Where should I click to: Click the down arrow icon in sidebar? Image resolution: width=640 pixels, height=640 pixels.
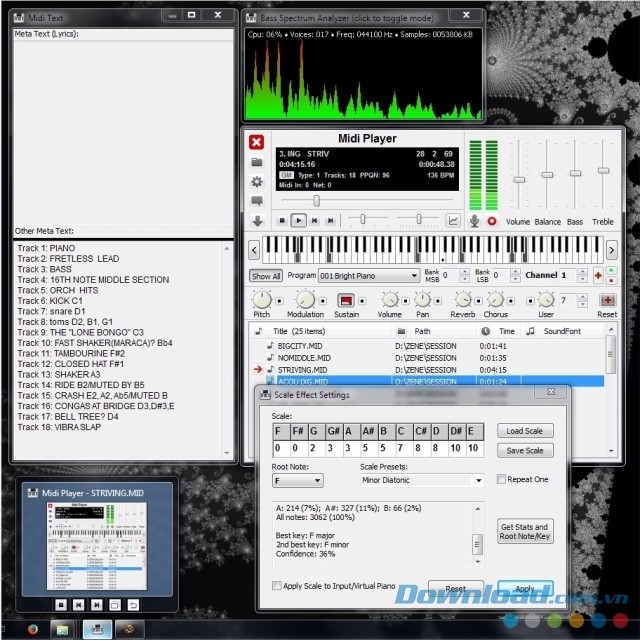point(257,221)
